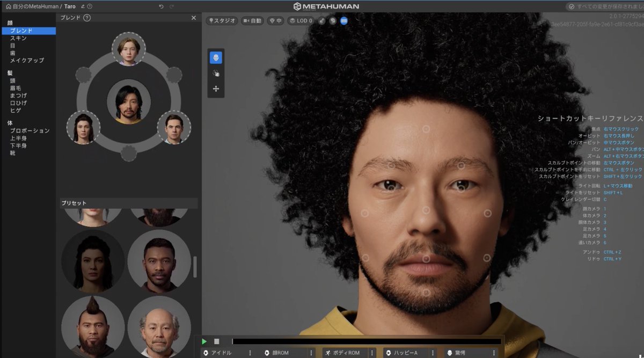Click the chin sculpt point

click(x=426, y=293)
